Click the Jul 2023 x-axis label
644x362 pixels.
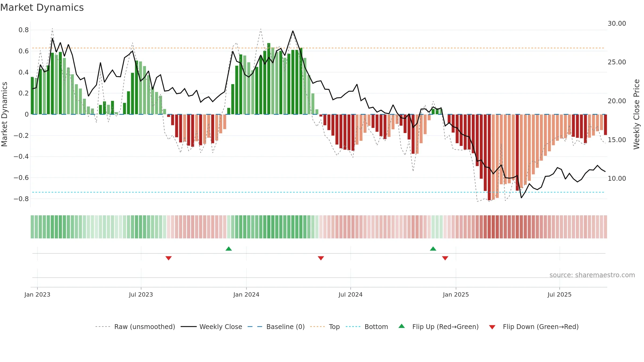(x=141, y=294)
